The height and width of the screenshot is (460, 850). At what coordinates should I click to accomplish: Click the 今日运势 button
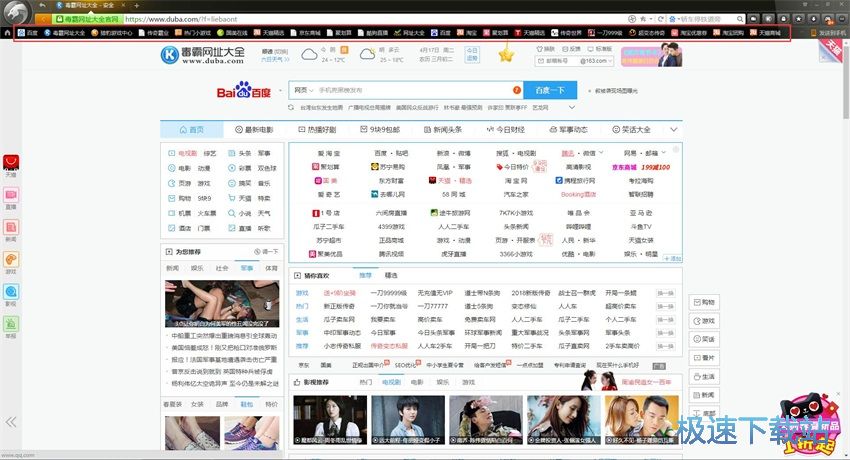[x=472, y=54]
